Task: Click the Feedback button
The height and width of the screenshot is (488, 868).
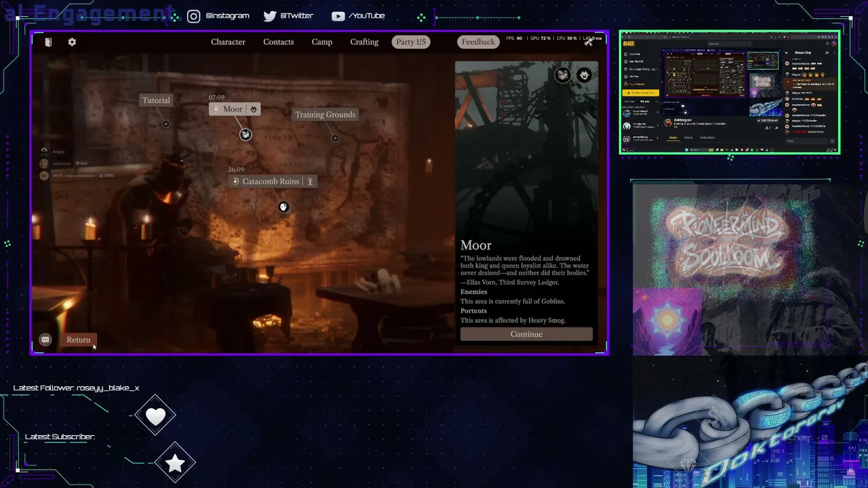Action: tap(478, 42)
